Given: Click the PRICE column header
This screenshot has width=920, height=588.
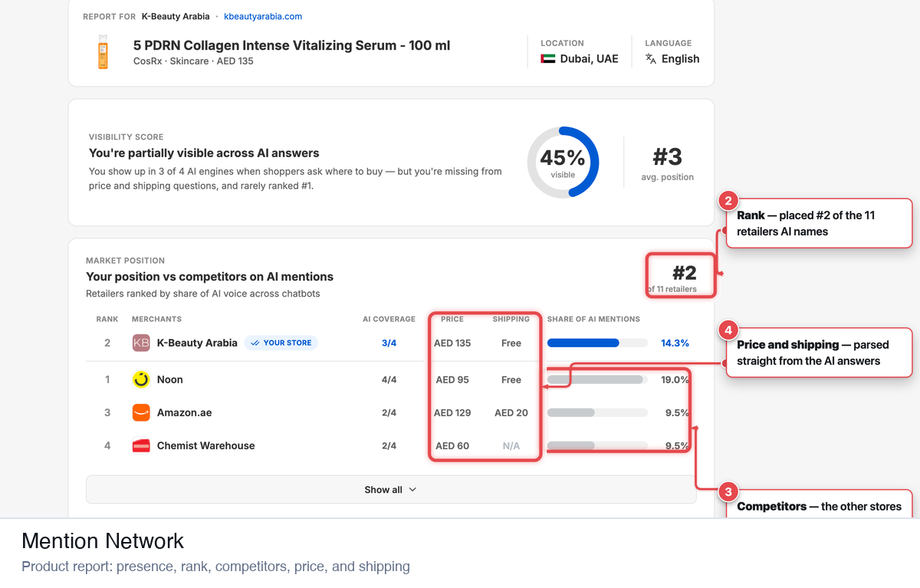Looking at the screenshot, I should [x=452, y=319].
